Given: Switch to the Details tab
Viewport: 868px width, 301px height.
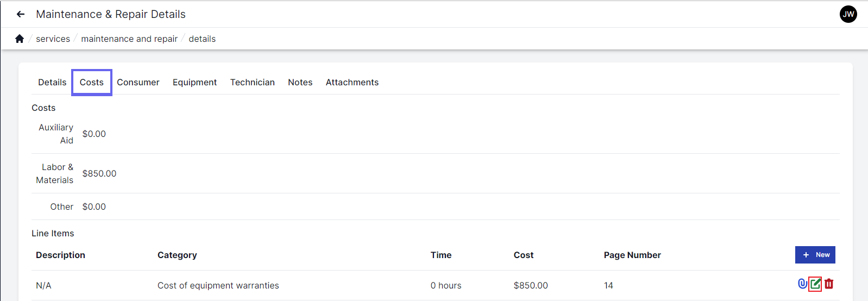Looking at the screenshot, I should tap(52, 82).
